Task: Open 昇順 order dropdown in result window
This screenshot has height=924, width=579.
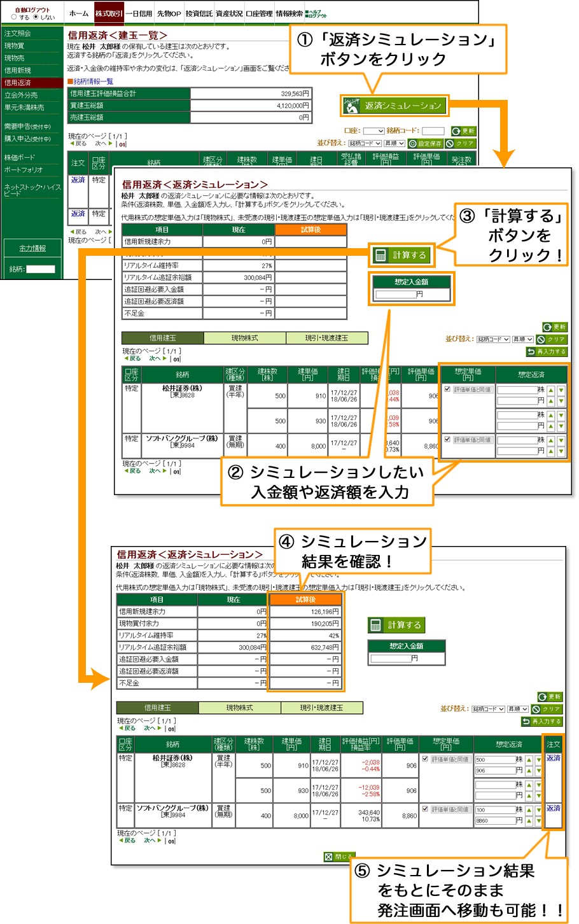Action: [x=517, y=709]
